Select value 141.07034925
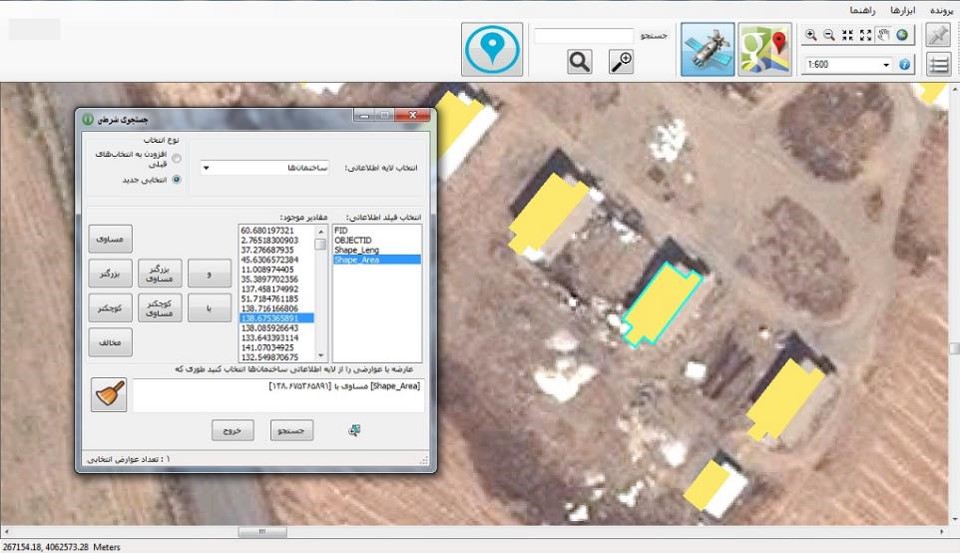Image resolution: width=960 pixels, height=553 pixels. pyautogui.click(x=277, y=348)
